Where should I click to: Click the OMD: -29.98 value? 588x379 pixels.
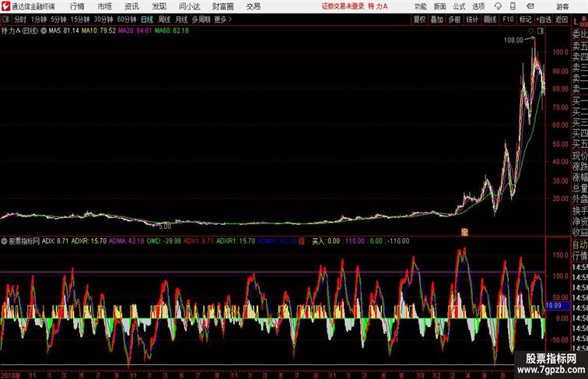164,241
